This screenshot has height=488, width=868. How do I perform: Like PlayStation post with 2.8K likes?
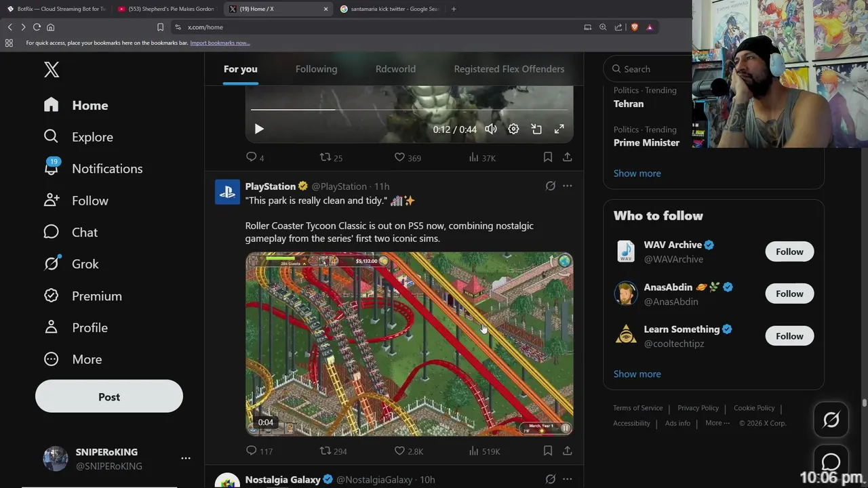click(409, 451)
